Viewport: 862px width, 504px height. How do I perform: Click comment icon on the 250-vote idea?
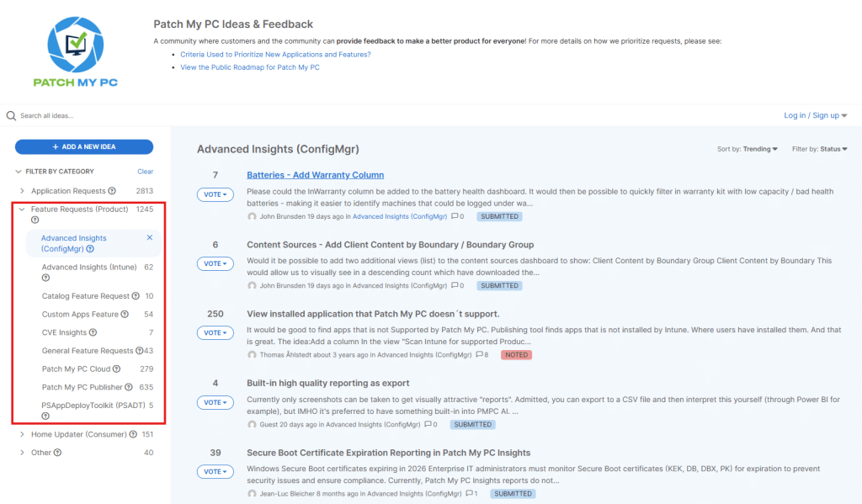[479, 355]
